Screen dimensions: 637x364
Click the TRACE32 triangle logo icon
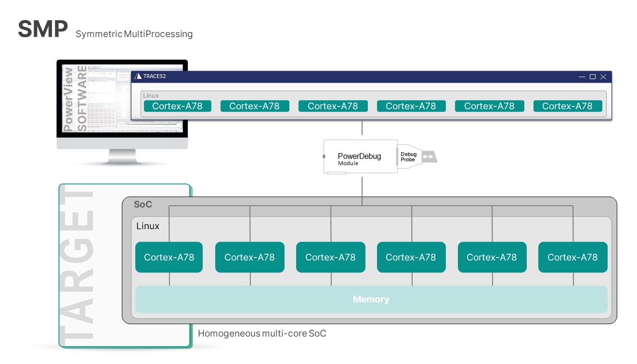point(137,76)
